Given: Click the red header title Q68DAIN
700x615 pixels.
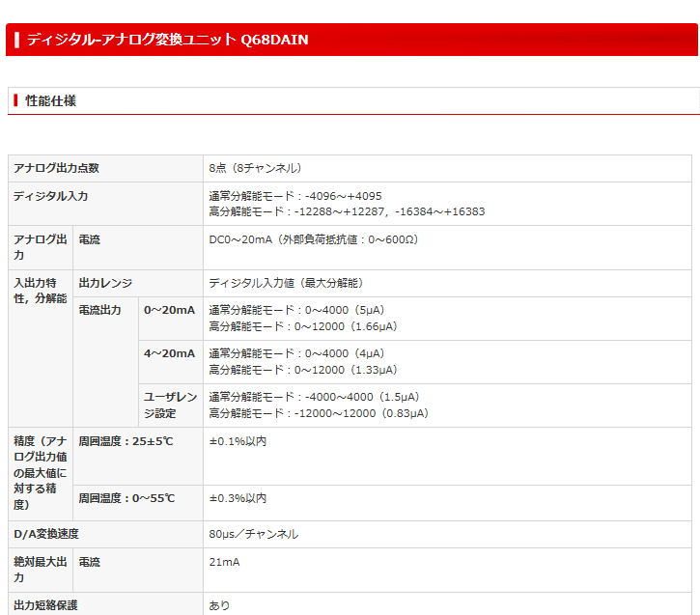Looking at the screenshot, I should coord(167,40).
